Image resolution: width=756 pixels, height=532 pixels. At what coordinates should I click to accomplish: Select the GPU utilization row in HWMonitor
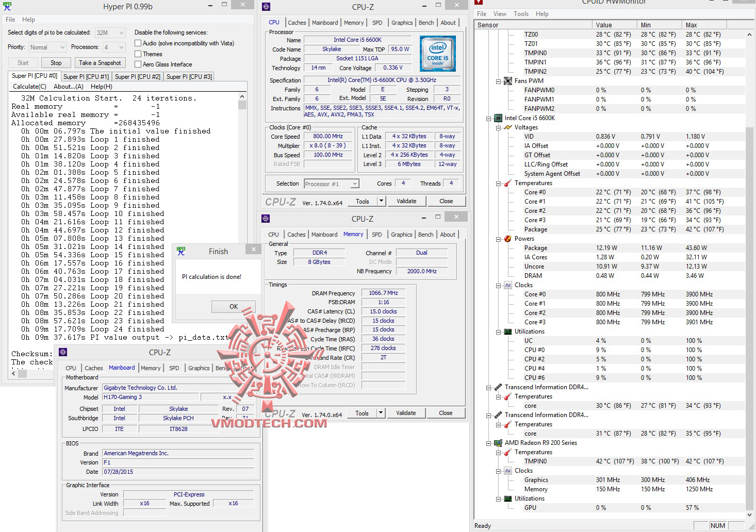610,508
